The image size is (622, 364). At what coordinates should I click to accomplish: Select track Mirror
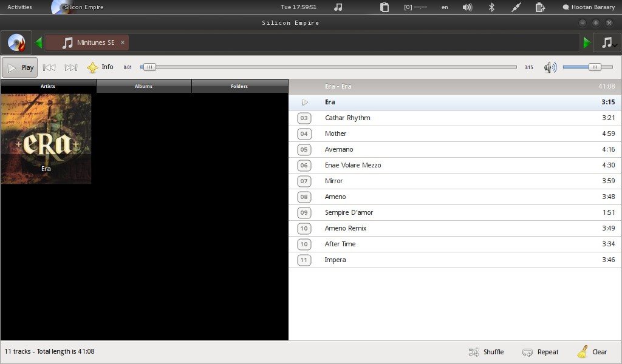455,181
